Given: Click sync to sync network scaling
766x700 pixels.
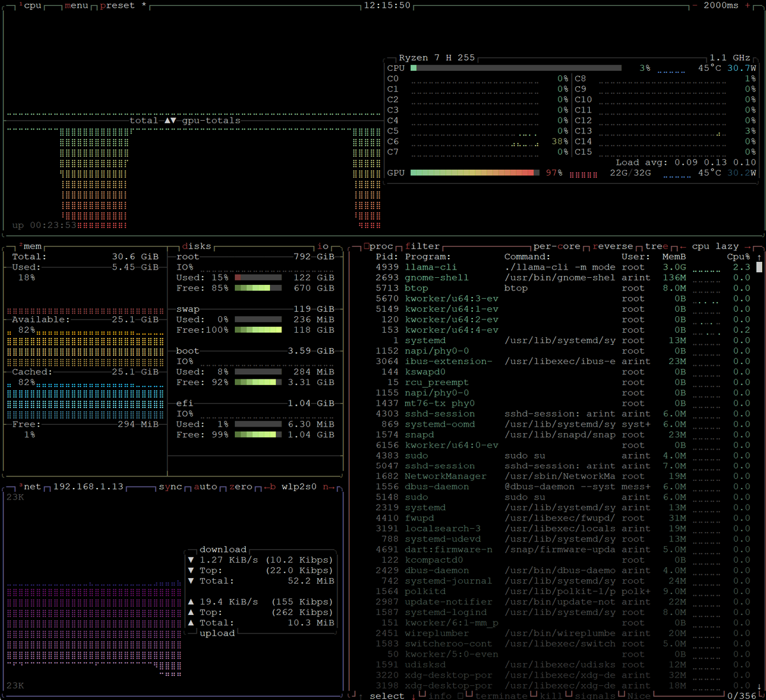Looking at the screenshot, I should click(x=170, y=487).
